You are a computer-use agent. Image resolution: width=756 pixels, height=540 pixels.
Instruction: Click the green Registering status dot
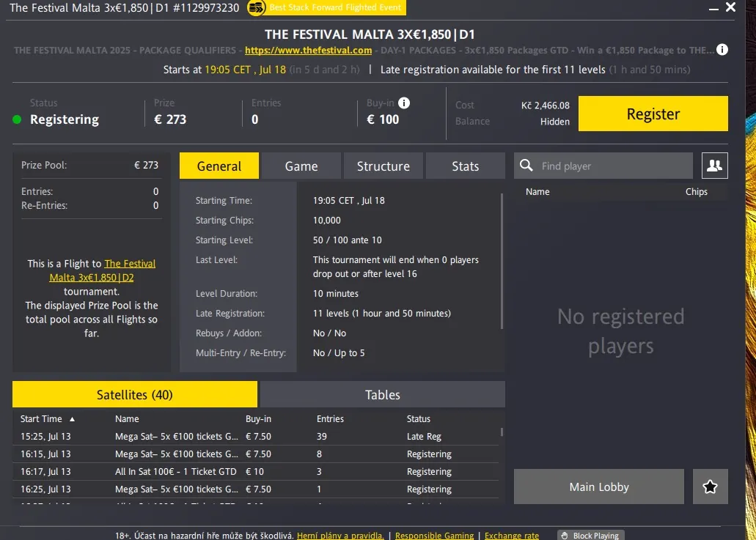[17, 119]
